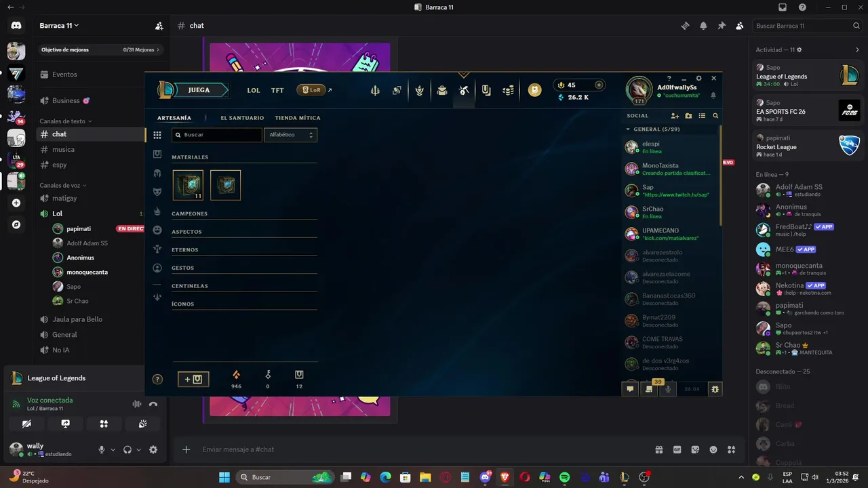Open the League client help question mark
This screenshot has height=488, width=868.
(x=669, y=79)
